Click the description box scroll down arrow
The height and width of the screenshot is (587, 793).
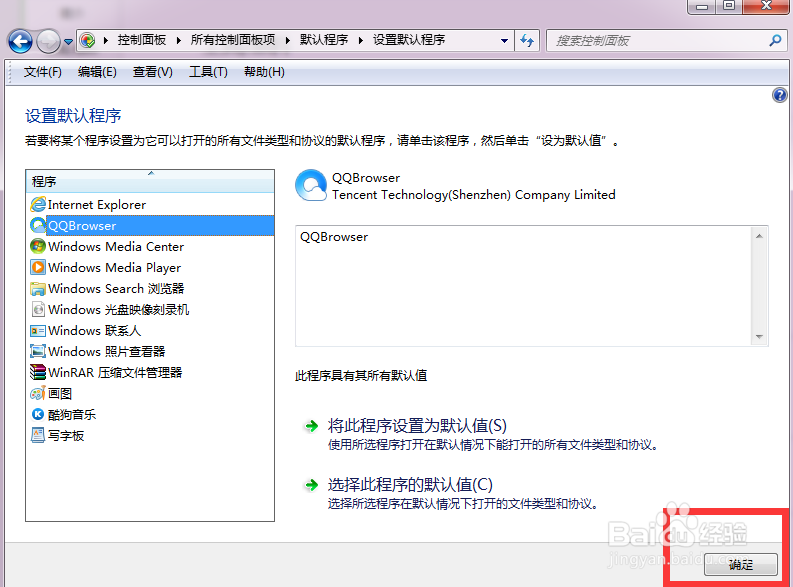[x=759, y=337]
